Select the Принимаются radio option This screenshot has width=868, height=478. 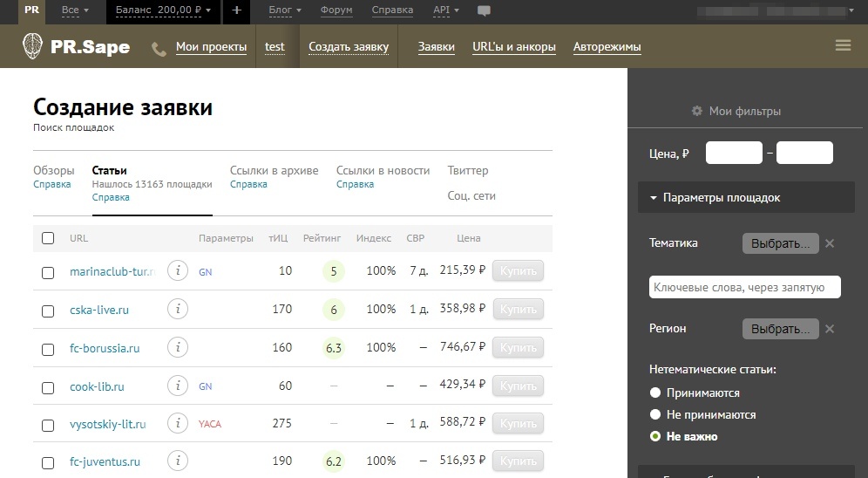pos(655,393)
